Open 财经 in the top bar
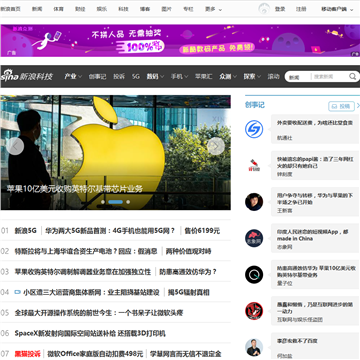Screen dimensions: 360x360 (80, 9)
